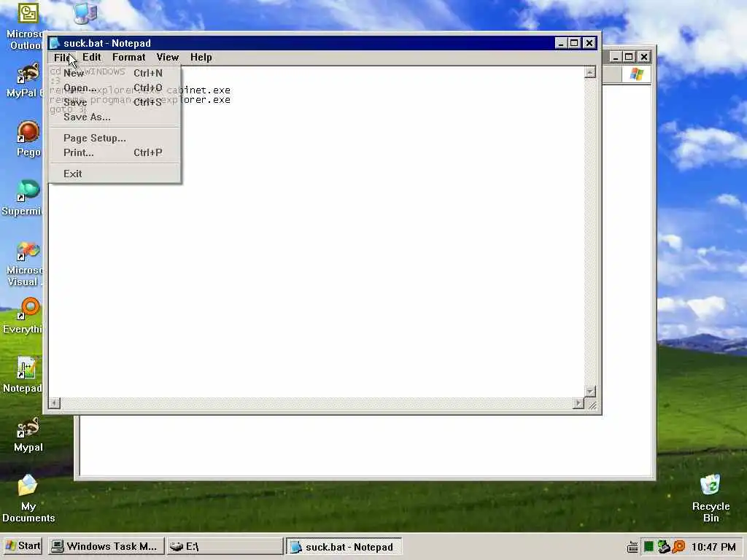Screen dimensions: 747x560
Task: Click the Windows flag logo in background window
Action: [x=636, y=74]
